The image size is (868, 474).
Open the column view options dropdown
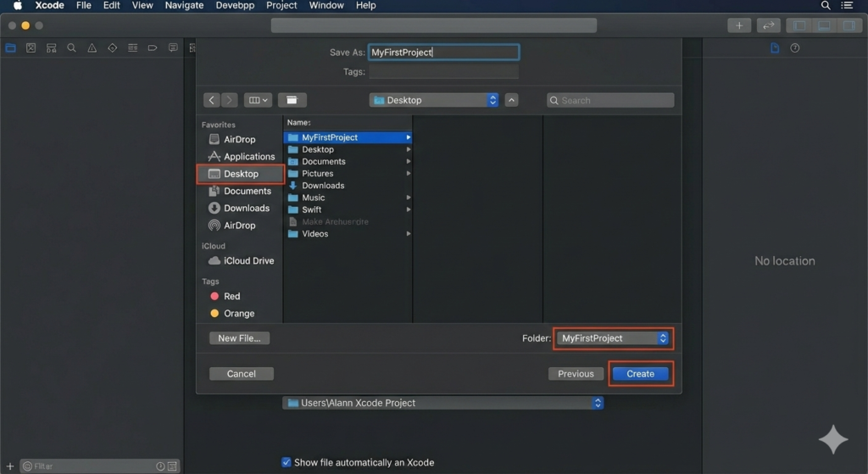258,100
